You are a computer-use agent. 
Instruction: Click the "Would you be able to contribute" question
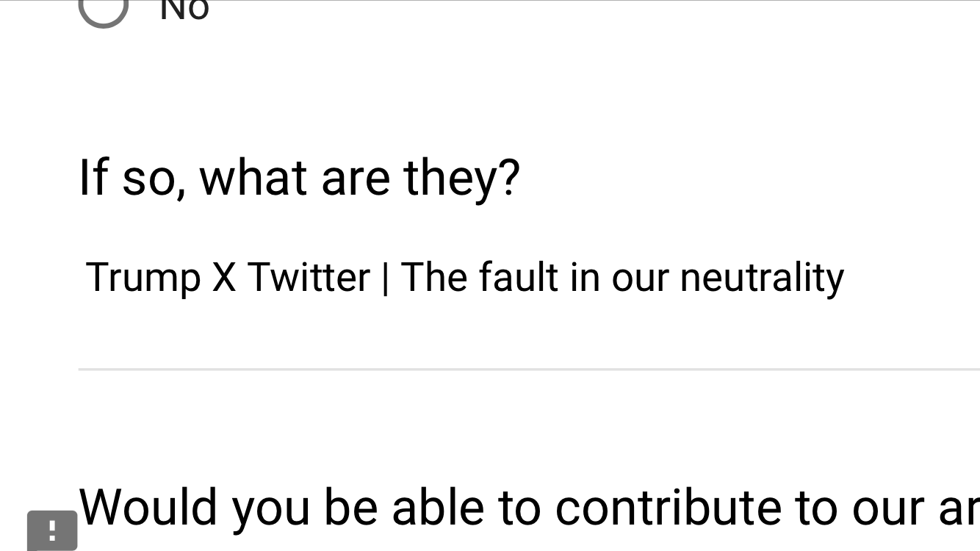tap(529, 507)
